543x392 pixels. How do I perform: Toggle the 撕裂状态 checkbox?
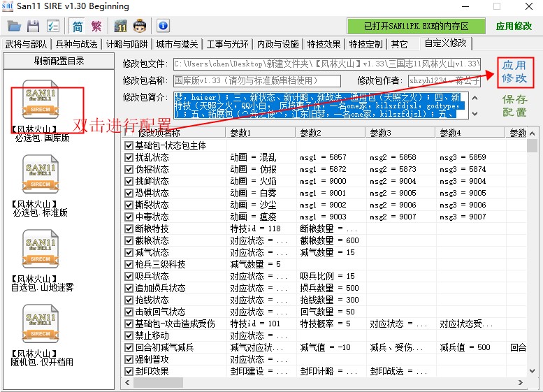[129, 205]
